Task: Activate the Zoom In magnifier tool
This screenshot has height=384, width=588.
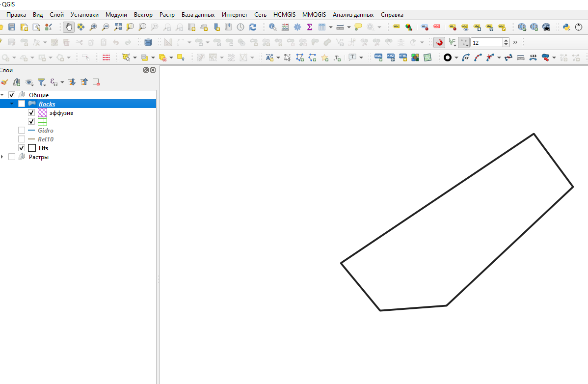Action: [93, 27]
